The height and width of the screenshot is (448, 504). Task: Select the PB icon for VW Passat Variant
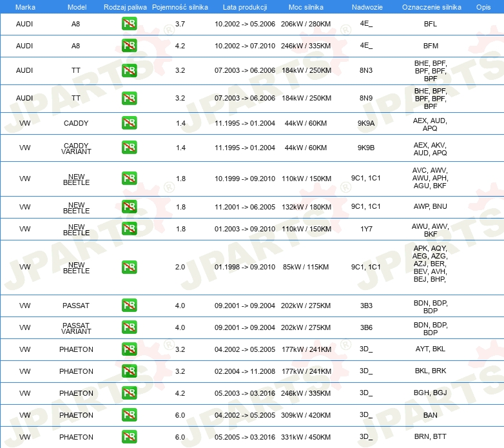(x=129, y=327)
